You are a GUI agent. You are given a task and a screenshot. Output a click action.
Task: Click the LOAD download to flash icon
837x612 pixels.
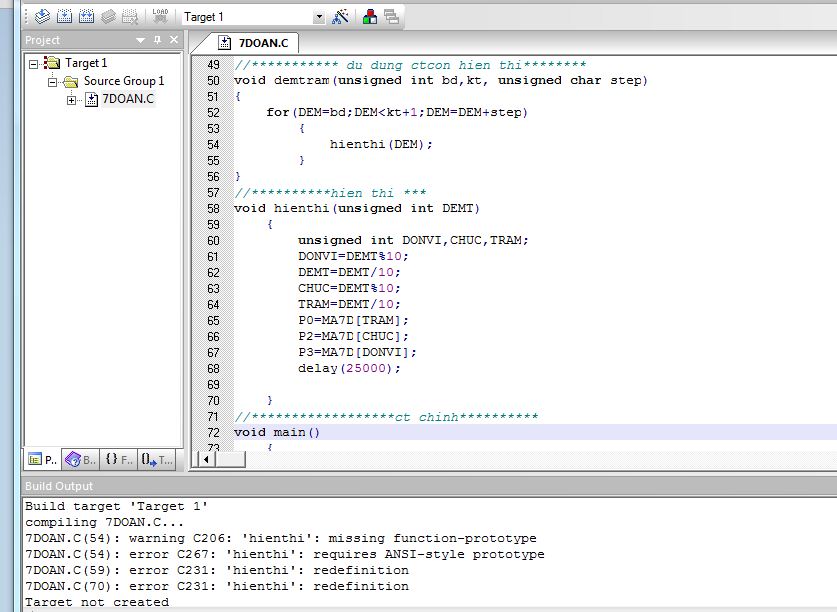(x=160, y=16)
